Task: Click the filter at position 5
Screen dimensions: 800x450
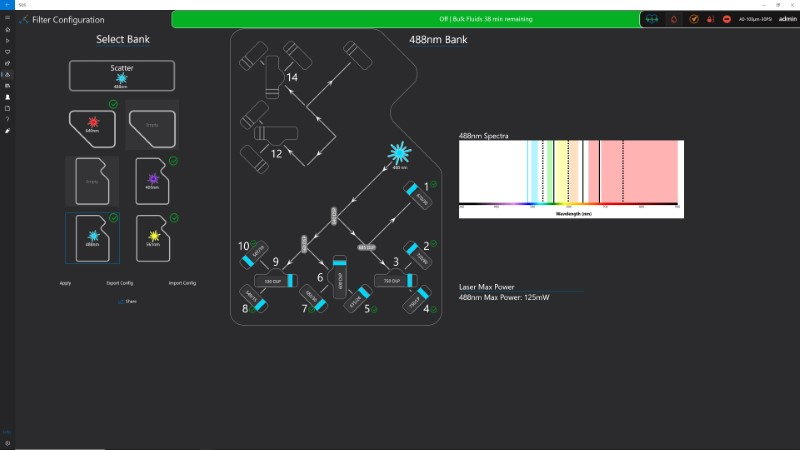Action: pos(357,298)
